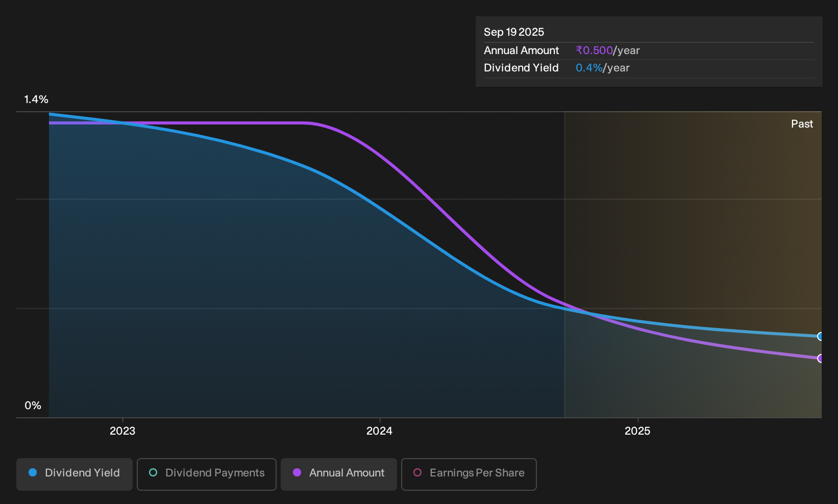Enable the Earnings Per Share series
This screenshot has height=504, width=838.
coord(469,474)
